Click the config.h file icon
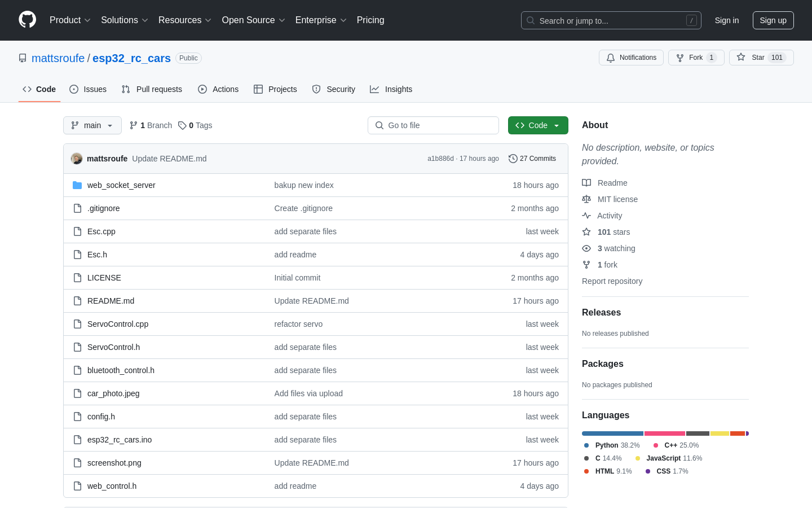 coord(77,417)
